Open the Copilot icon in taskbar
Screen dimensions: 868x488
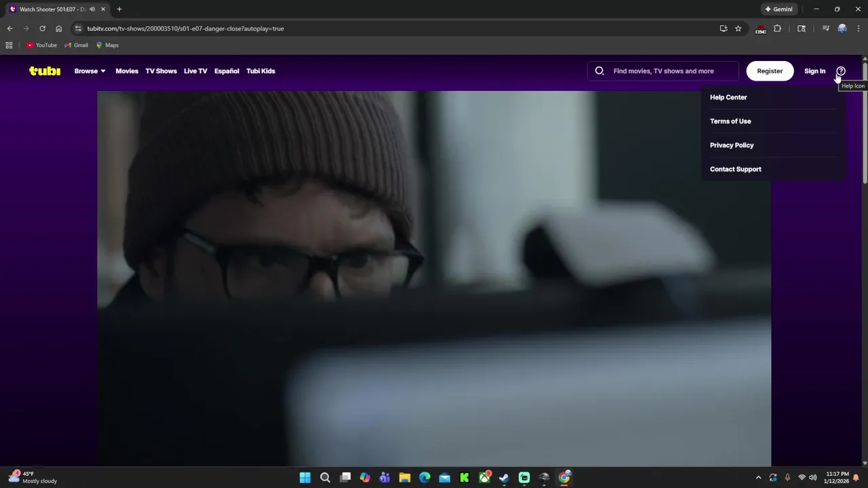pyautogui.click(x=365, y=478)
